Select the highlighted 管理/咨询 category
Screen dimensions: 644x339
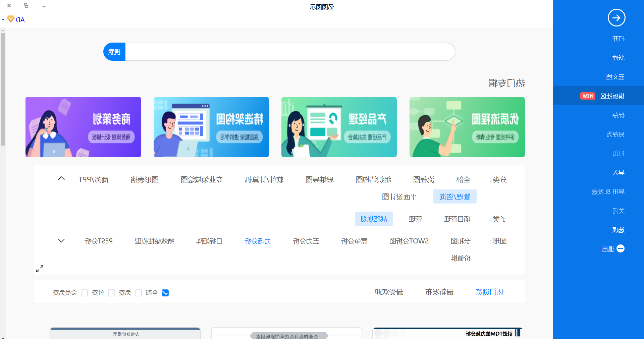point(455,196)
